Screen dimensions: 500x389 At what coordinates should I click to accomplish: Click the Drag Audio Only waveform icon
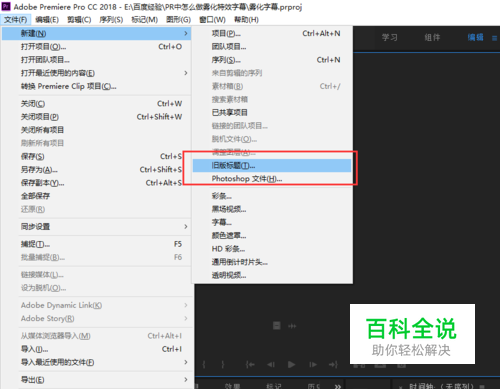(292, 326)
